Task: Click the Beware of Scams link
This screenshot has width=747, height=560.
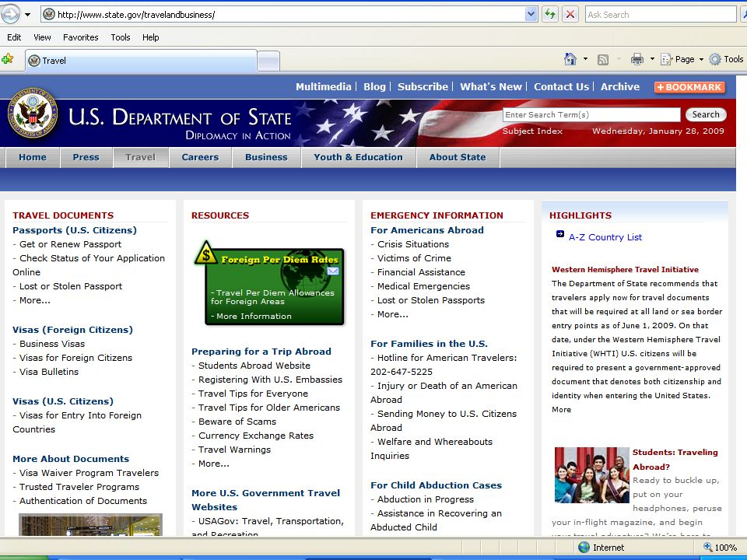Action: coord(237,422)
